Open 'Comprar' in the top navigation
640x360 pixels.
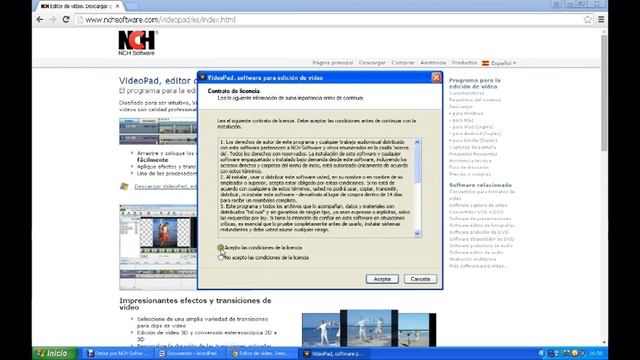[x=403, y=63]
